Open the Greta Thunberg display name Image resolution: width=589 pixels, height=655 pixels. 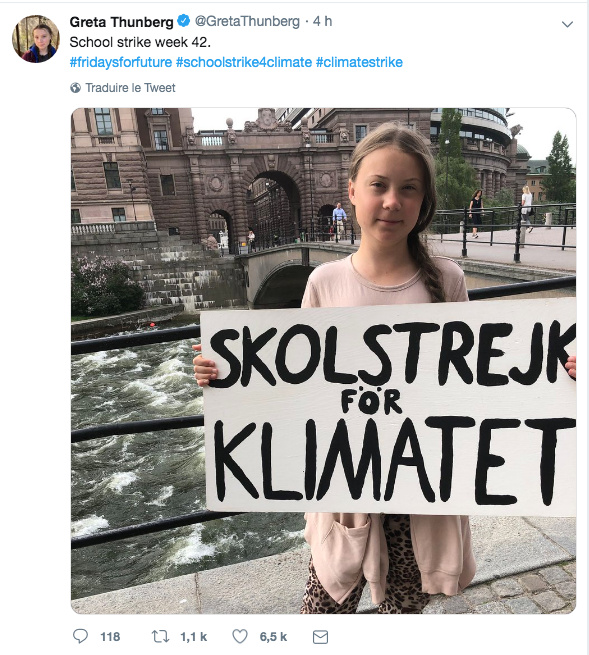[121, 21]
